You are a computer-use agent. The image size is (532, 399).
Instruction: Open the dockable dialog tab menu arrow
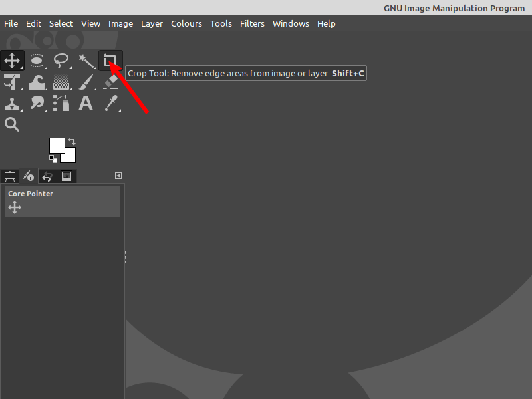[x=118, y=176]
